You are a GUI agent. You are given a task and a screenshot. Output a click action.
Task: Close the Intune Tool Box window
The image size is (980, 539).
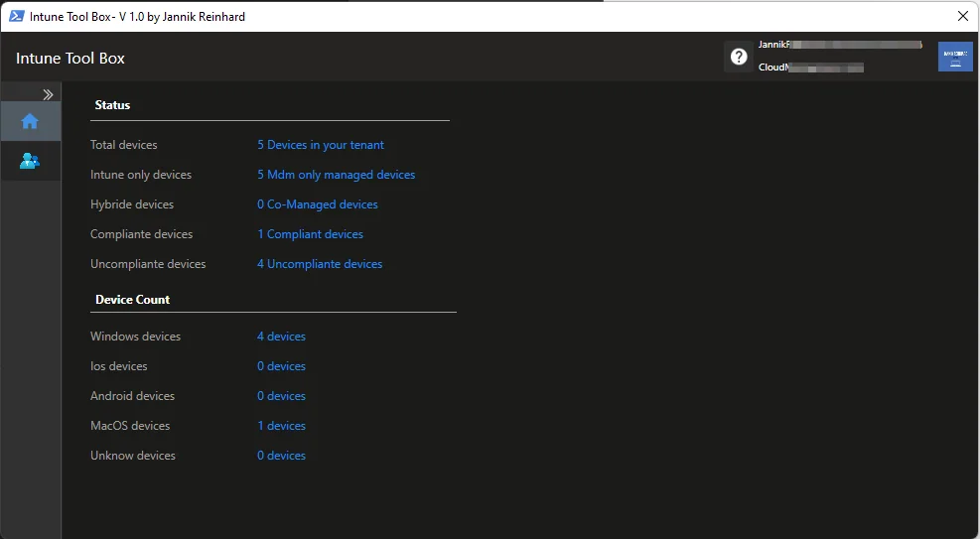click(963, 16)
